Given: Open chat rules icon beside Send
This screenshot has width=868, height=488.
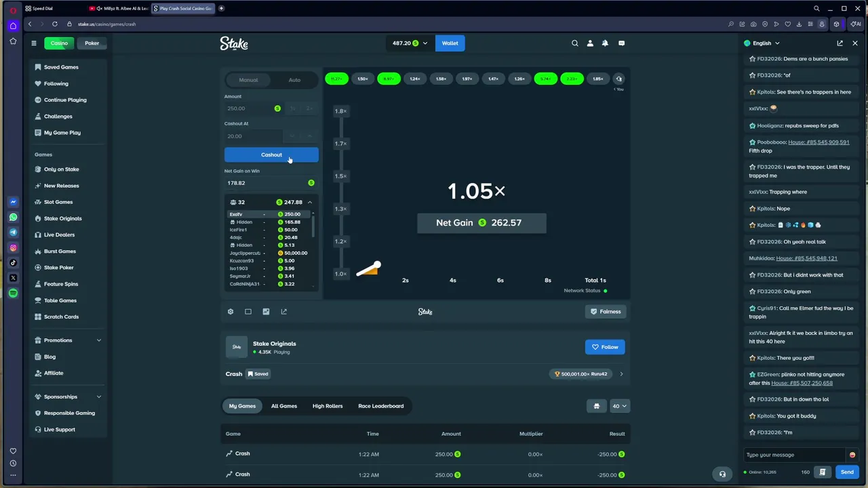Looking at the screenshot, I should pyautogui.click(x=823, y=472).
